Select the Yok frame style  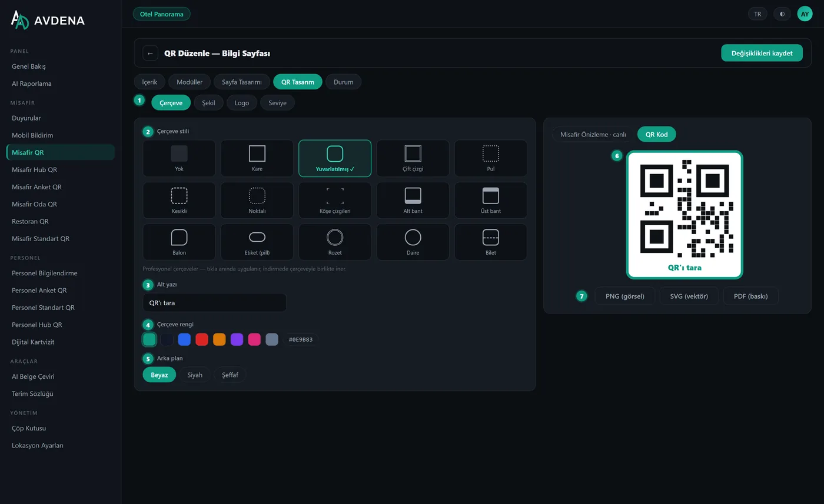pos(180,158)
